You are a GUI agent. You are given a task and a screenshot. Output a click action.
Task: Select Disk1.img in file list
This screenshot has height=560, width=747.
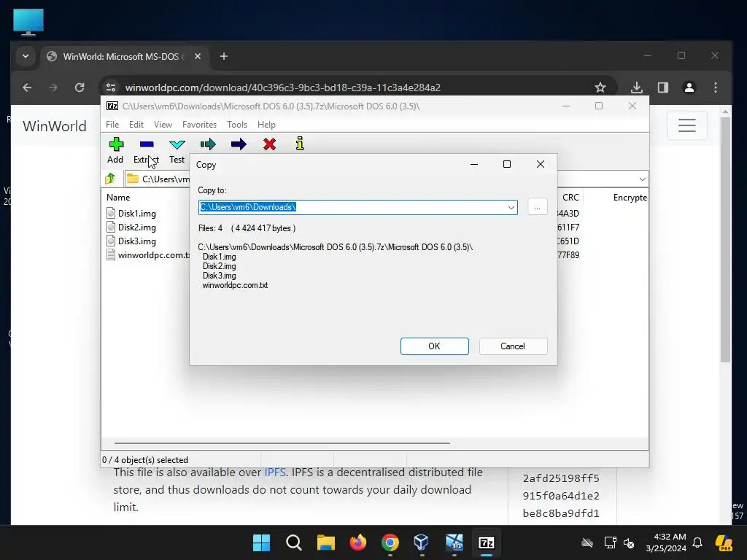[136, 214]
